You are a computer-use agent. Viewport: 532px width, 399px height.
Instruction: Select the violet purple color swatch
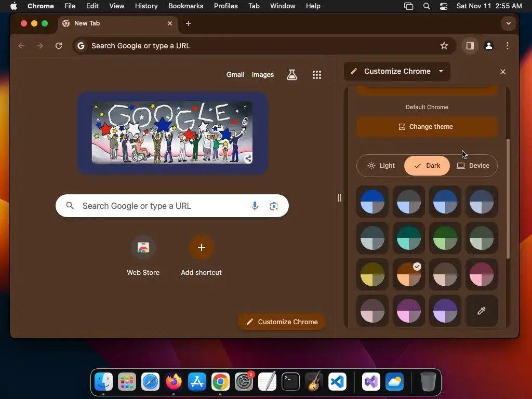(445, 311)
